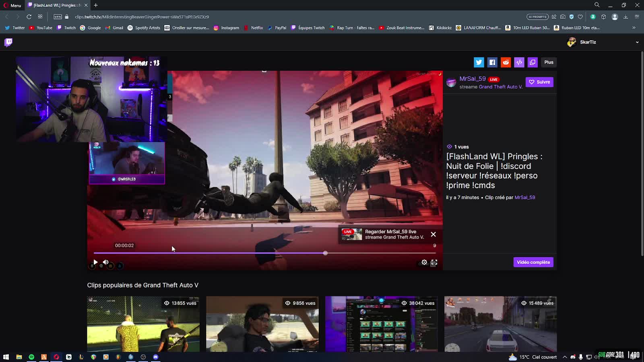Open the Regarder MrSal_59 live prompt

coord(383,234)
